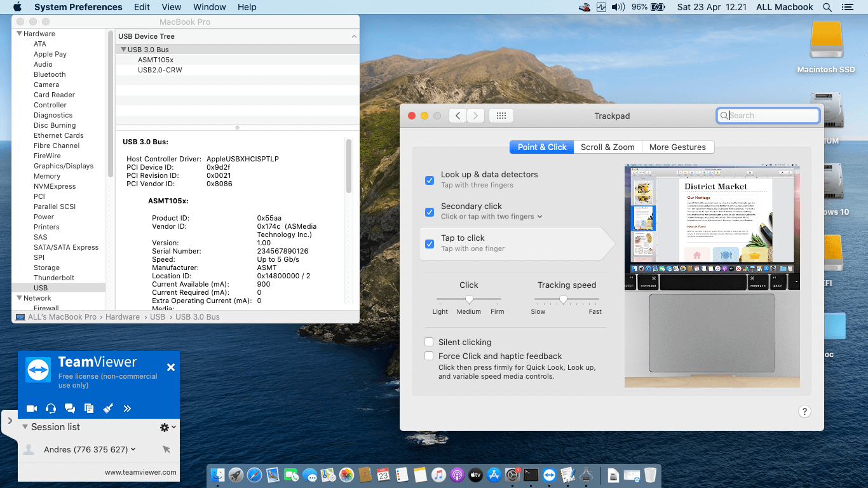Close the TeamViewer panel with X
This screenshot has width=868, height=488.
point(170,367)
